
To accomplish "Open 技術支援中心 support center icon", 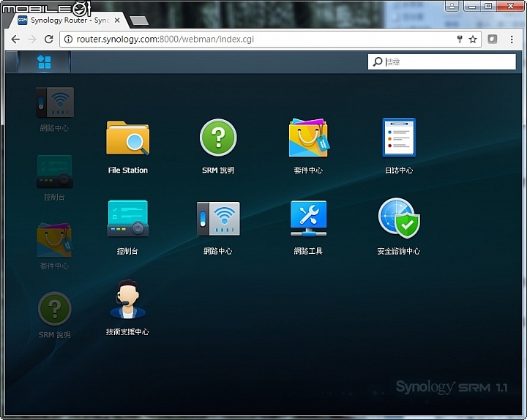I will [127, 299].
